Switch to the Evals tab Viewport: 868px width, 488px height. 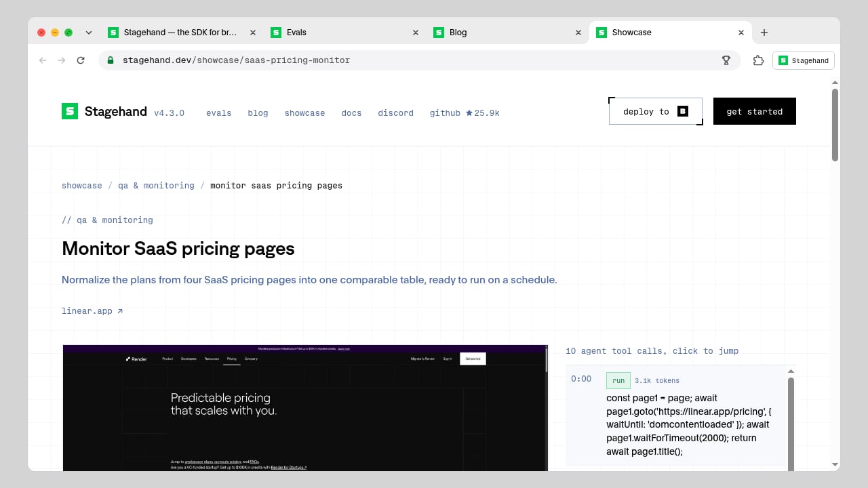point(344,33)
